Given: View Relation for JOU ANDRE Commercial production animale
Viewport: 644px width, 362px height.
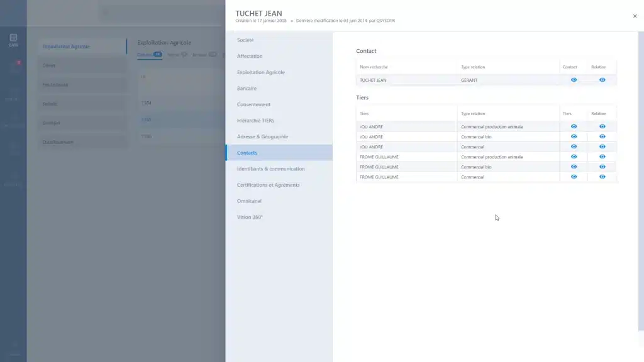Looking at the screenshot, I should (602, 126).
